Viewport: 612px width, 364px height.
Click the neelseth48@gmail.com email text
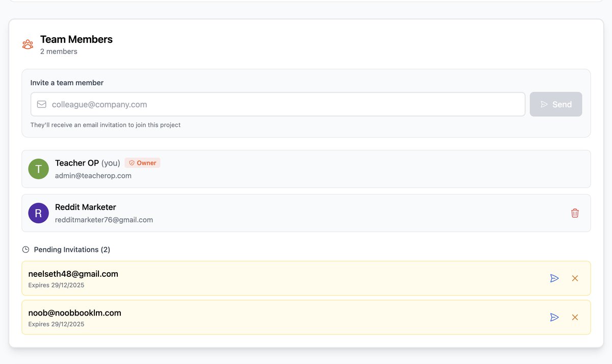(73, 274)
